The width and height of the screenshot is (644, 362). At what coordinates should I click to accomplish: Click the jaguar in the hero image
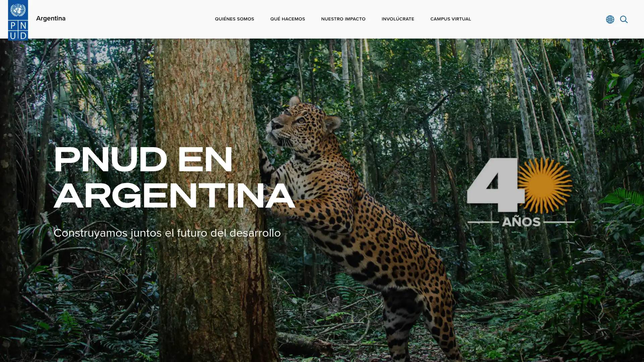tap(362, 218)
